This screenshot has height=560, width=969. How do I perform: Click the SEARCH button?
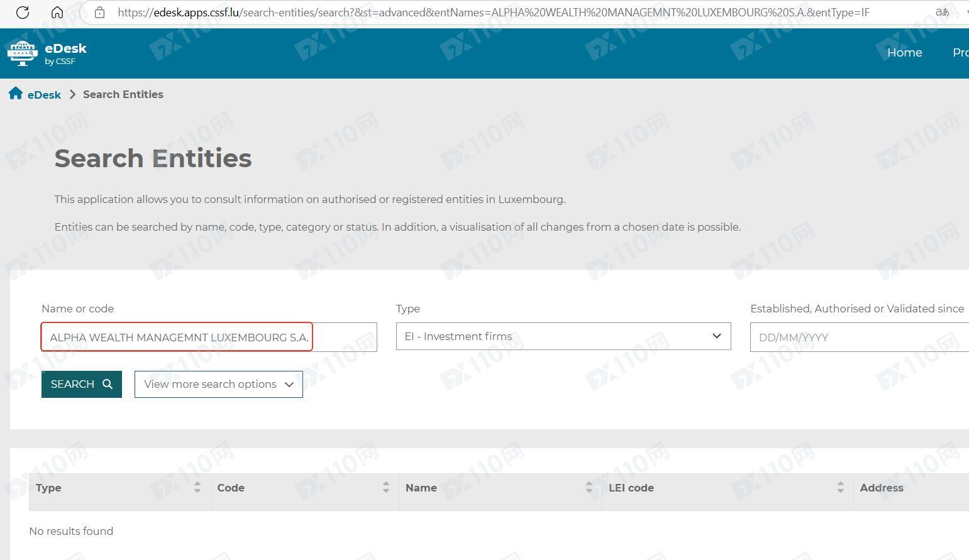pyautogui.click(x=82, y=384)
